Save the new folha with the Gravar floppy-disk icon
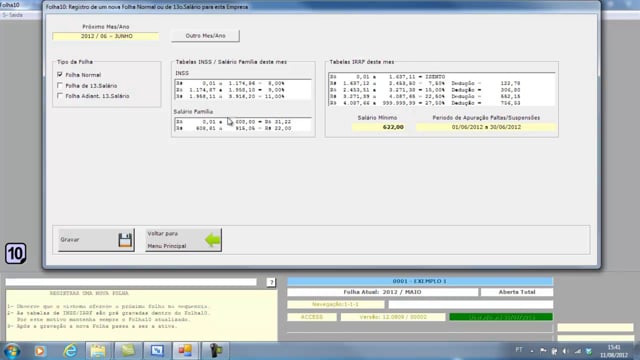The height and width of the screenshot is (360, 640). (x=125, y=240)
